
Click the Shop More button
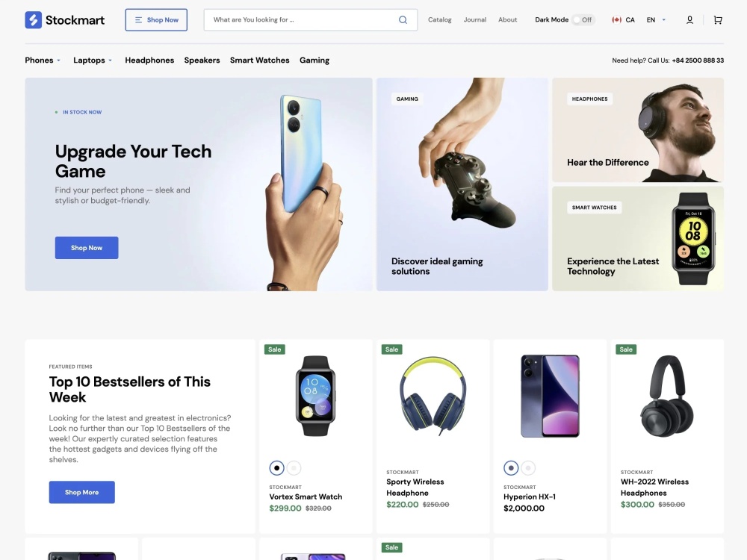82,492
